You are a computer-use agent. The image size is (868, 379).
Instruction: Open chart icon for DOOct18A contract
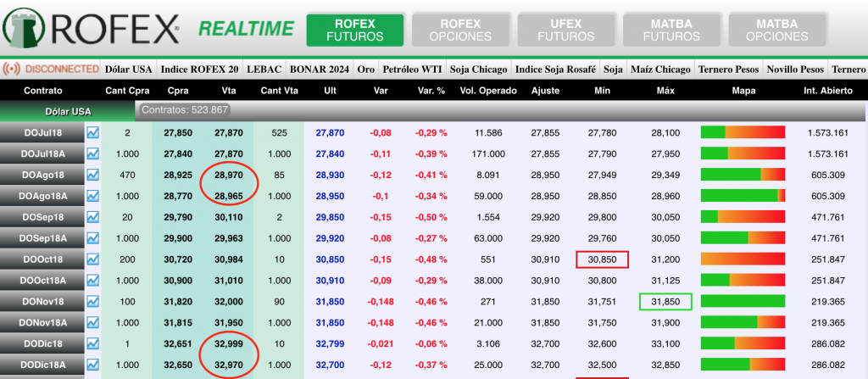(x=93, y=281)
